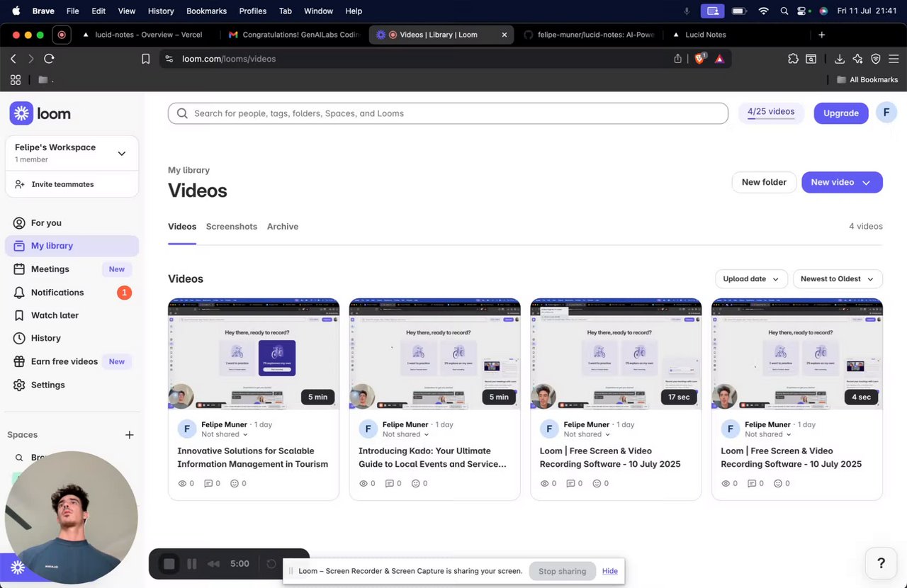This screenshot has width=907, height=588.
Task: Expand Not shared on 4 sec video card
Action: tap(769, 434)
